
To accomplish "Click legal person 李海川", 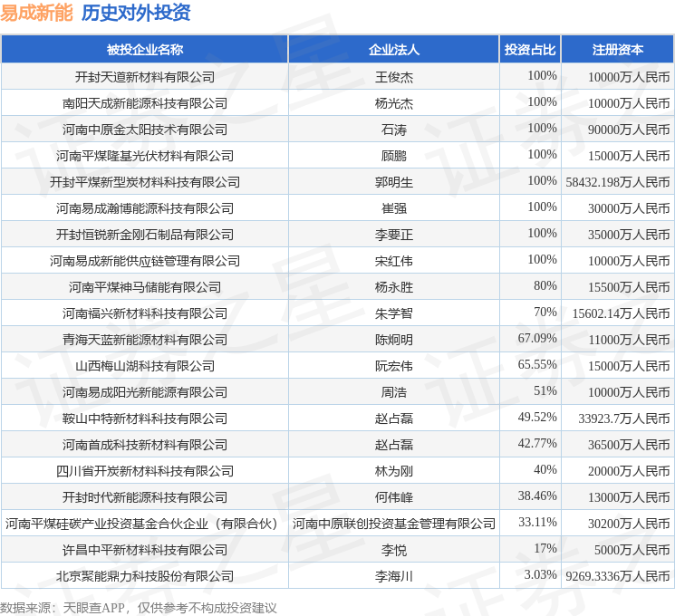I will [x=394, y=576].
